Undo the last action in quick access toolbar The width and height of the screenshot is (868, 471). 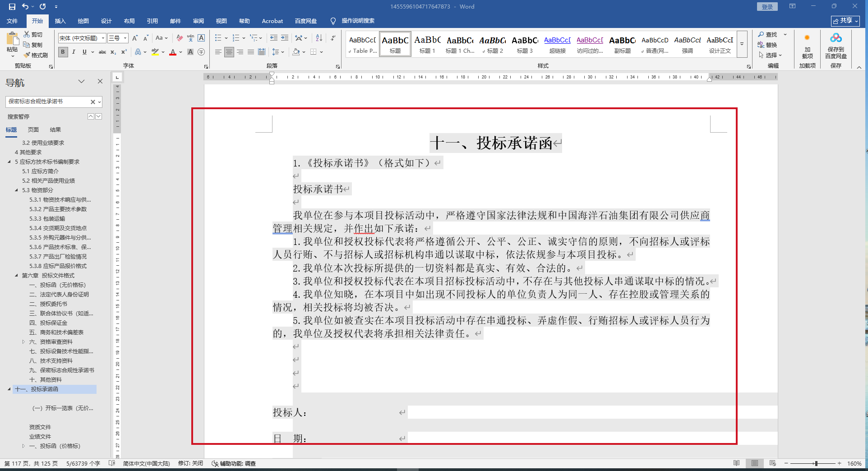[x=25, y=7]
